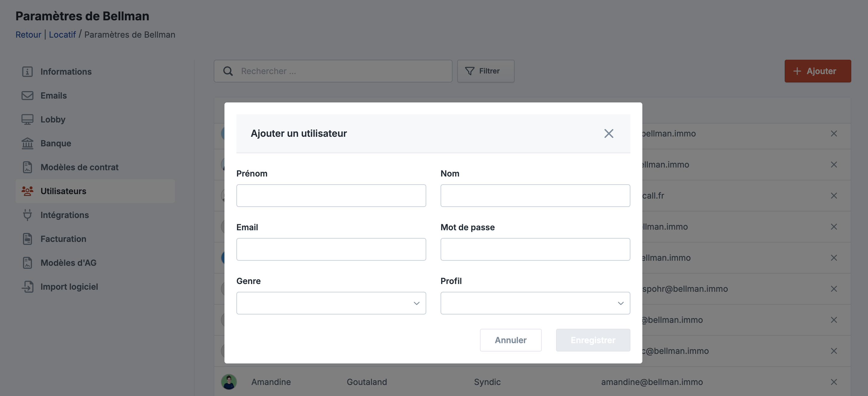Open the Intégrations section
Image resolution: width=868 pixels, height=396 pixels.
point(95,215)
